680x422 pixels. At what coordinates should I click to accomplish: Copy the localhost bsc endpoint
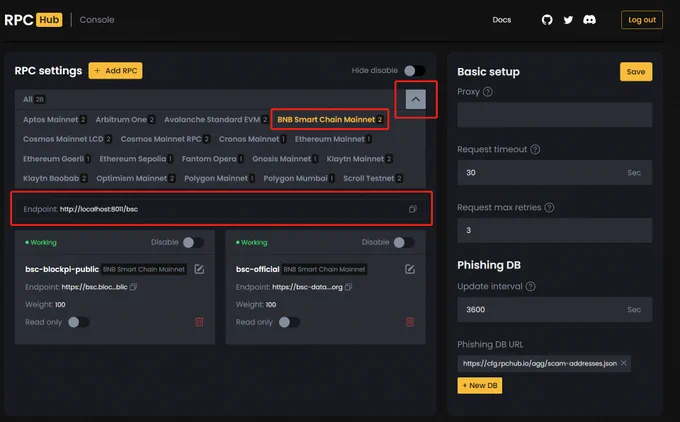coord(412,209)
